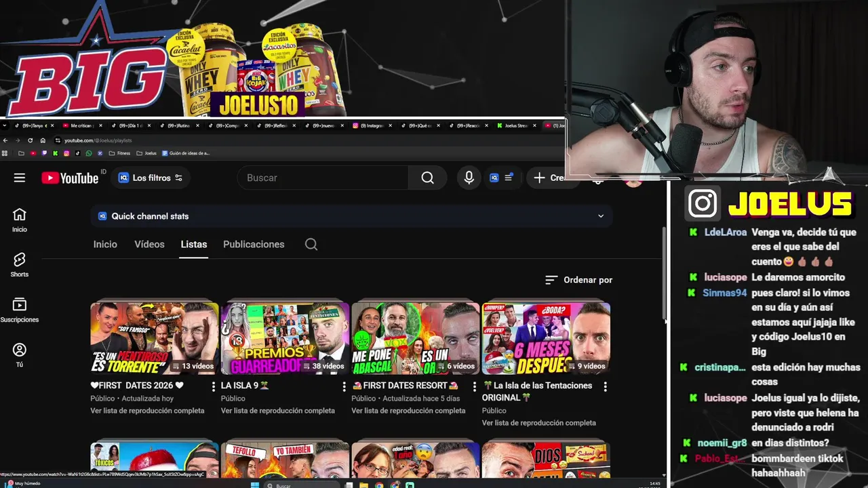The image size is (868, 488).
Task: Switch to the Inicio channel tab
Action: 105,244
